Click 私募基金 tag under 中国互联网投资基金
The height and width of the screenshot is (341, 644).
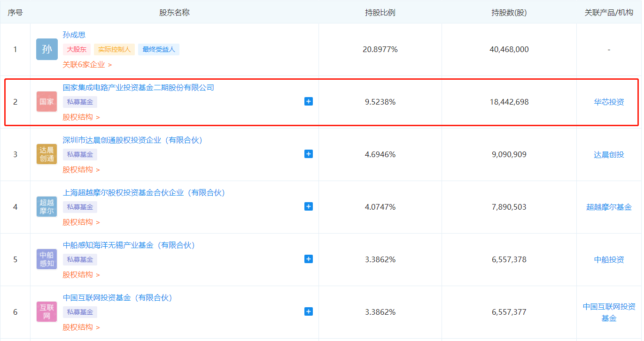coord(80,312)
